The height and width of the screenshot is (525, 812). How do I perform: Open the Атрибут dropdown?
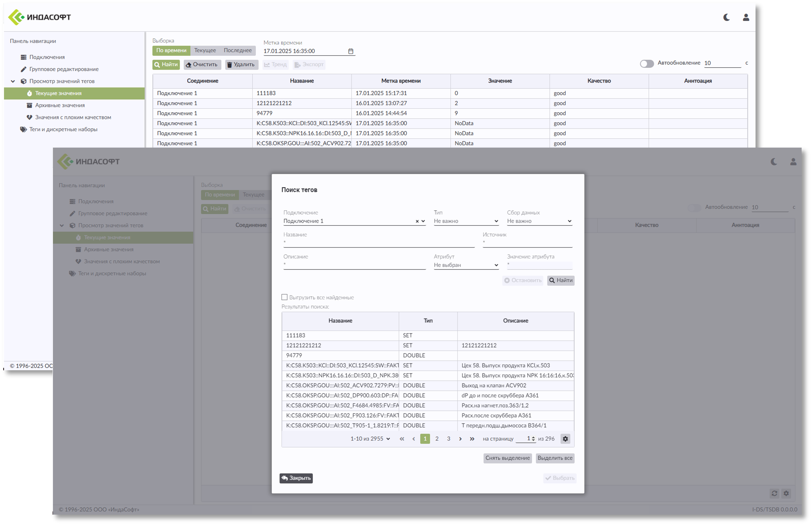pos(466,265)
